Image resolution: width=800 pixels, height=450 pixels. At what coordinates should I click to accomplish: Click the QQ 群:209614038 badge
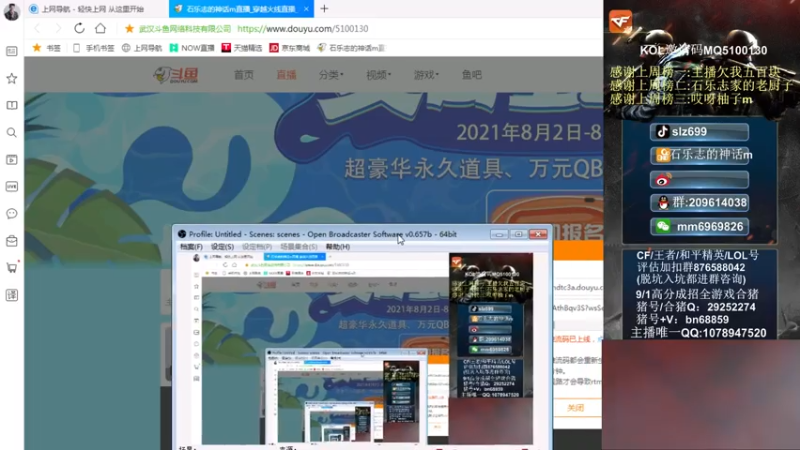pos(699,203)
